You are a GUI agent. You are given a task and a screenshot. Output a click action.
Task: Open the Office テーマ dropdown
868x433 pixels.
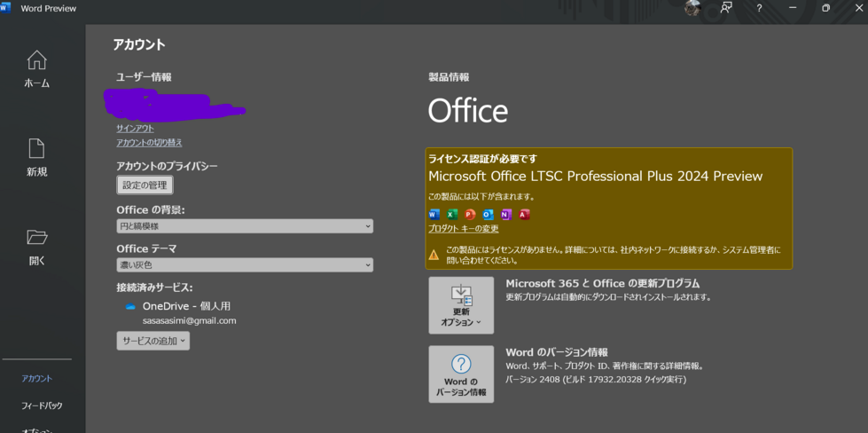coord(245,265)
